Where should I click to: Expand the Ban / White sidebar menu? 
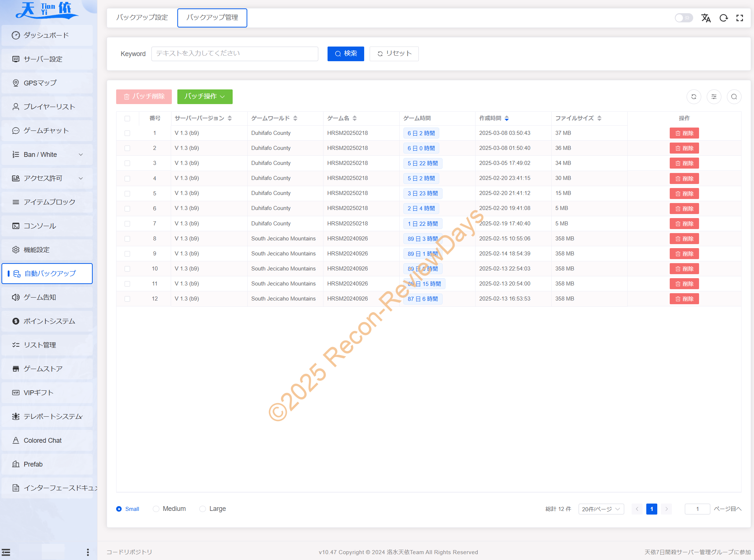(47, 155)
